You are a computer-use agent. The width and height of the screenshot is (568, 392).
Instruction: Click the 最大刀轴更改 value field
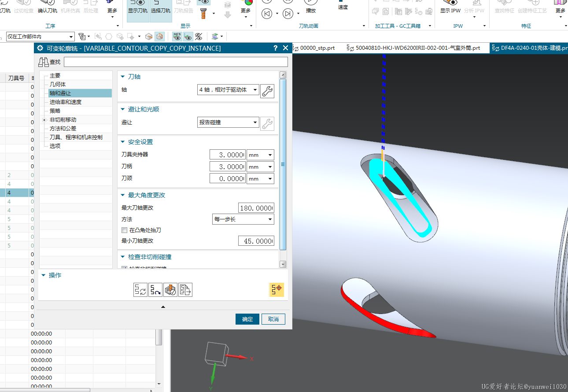pos(256,208)
